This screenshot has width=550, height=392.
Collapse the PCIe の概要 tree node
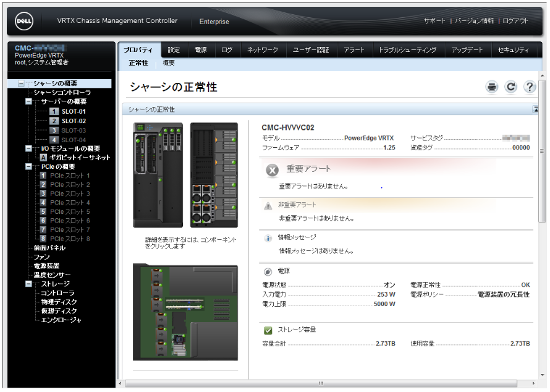click(29, 167)
